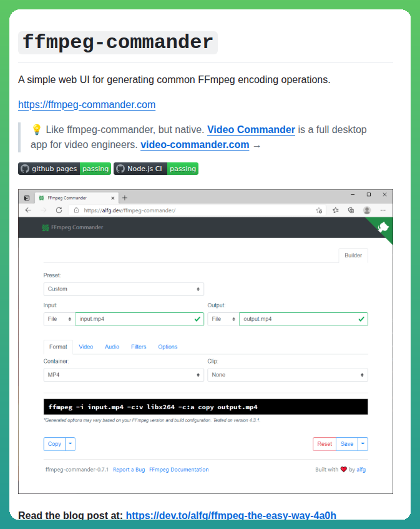Open the Container MP4 dropdown
The height and width of the screenshot is (529, 420).
tap(124, 375)
